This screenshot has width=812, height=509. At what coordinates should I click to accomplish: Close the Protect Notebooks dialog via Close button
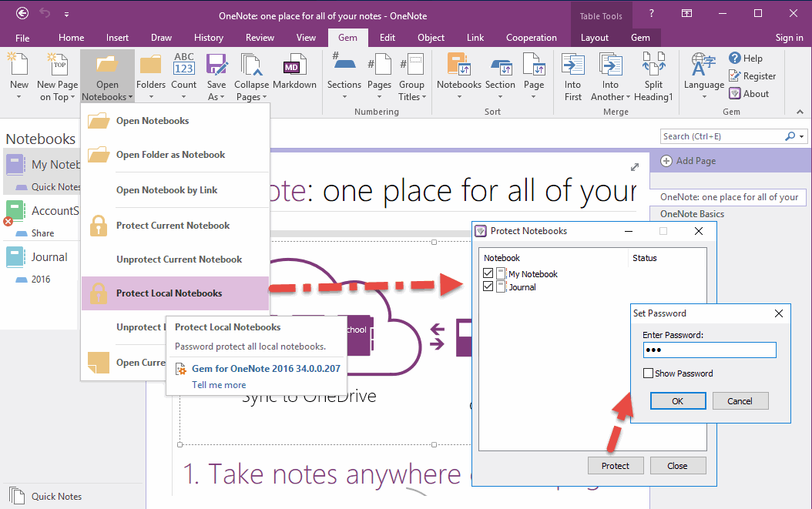pyautogui.click(x=677, y=466)
